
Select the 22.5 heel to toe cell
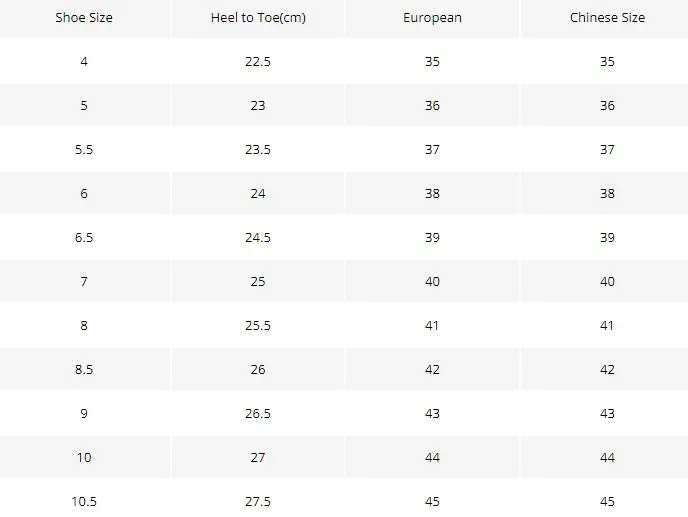point(258,61)
